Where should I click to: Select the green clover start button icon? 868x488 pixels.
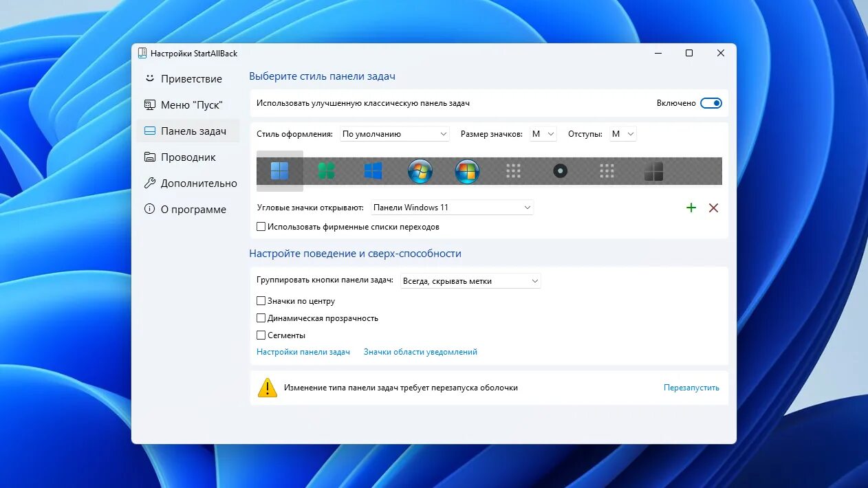click(x=327, y=171)
